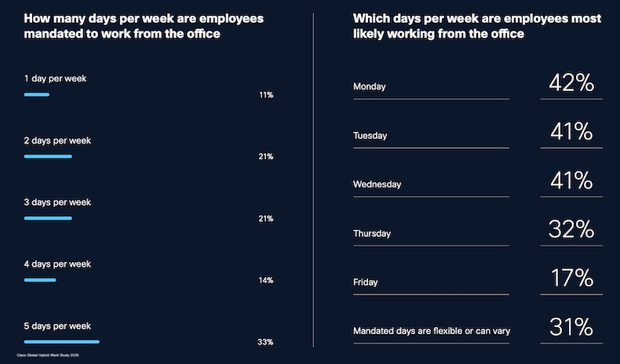Select the Monday row label
This screenshot has height=364, width=620.
(x=370, y=86)
